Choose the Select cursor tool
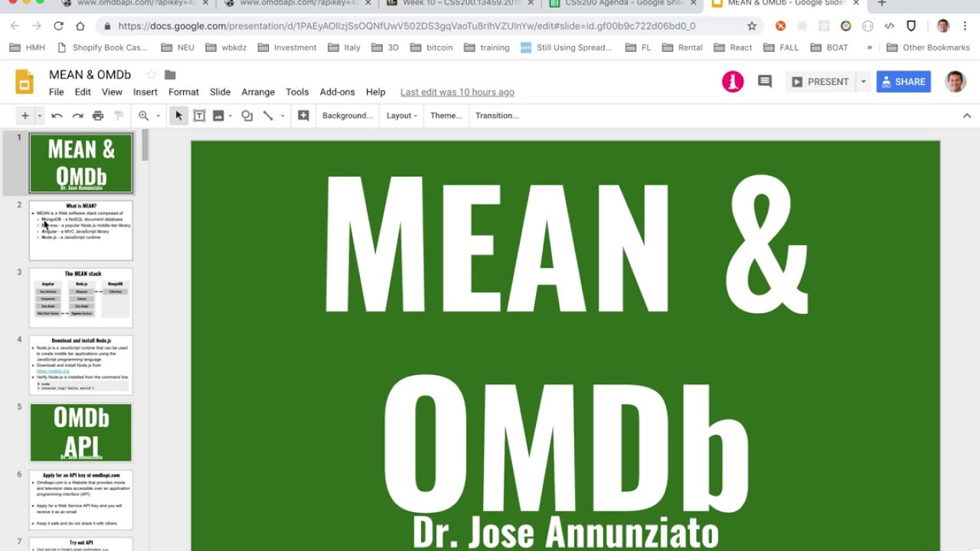The height and width of the screenshot is (551, 980). coord(178,116)
